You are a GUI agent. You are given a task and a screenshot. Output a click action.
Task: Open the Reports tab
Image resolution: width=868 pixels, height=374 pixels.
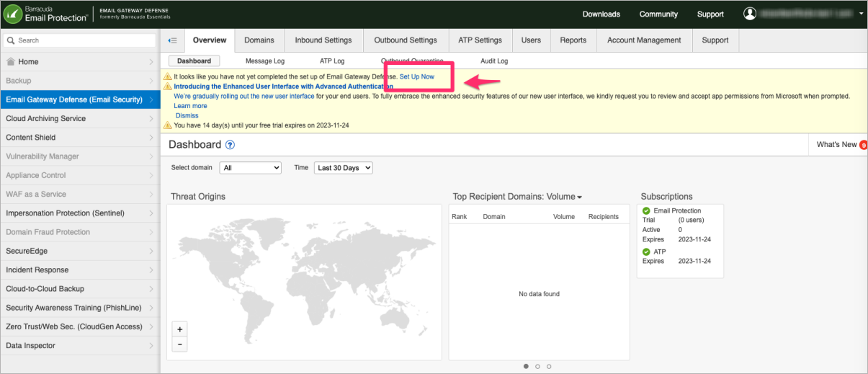click(573, 40)
